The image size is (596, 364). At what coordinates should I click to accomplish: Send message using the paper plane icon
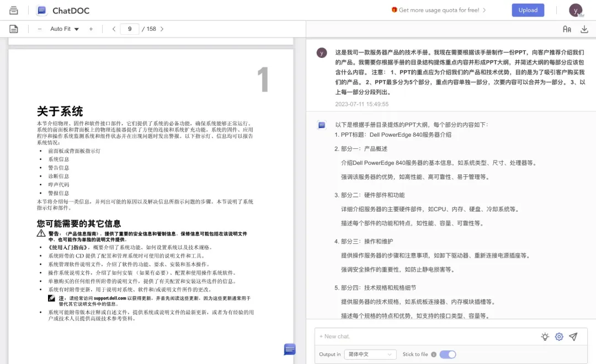pyautogui.click(x=574, y=336)
